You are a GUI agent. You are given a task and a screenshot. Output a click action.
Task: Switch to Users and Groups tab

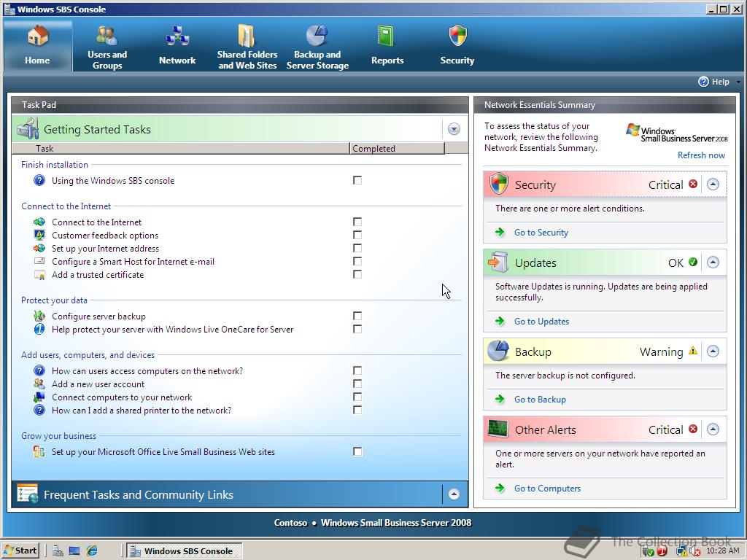[107, 46]
